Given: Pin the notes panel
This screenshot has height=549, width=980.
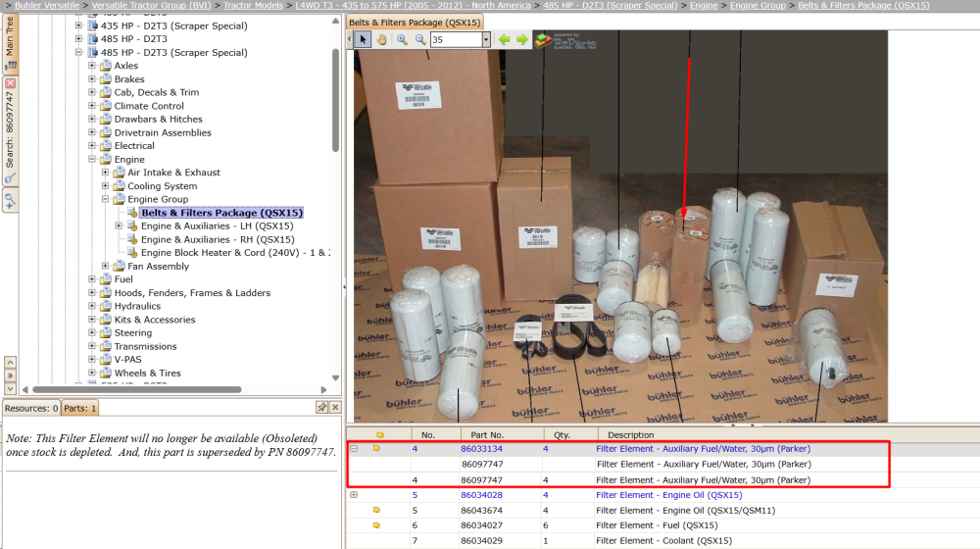Looking at the screenshot, I should pos(321,407).
